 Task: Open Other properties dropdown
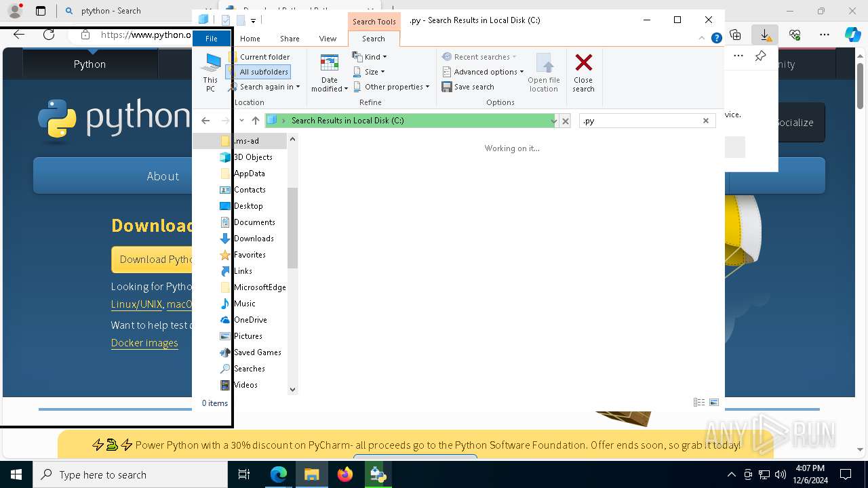[x=391, y=87]
